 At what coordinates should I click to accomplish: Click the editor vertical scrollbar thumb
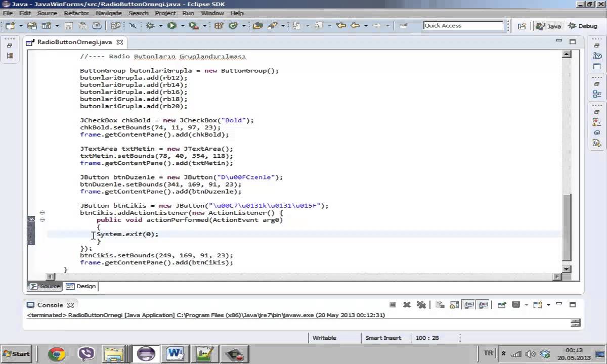pos(567,226)
